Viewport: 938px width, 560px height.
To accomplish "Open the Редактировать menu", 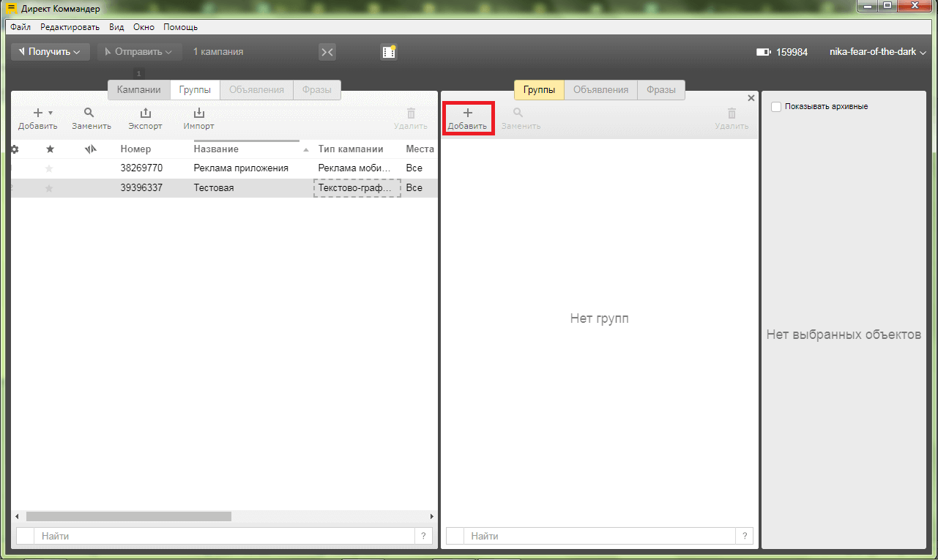I will (x=70, y=27).
